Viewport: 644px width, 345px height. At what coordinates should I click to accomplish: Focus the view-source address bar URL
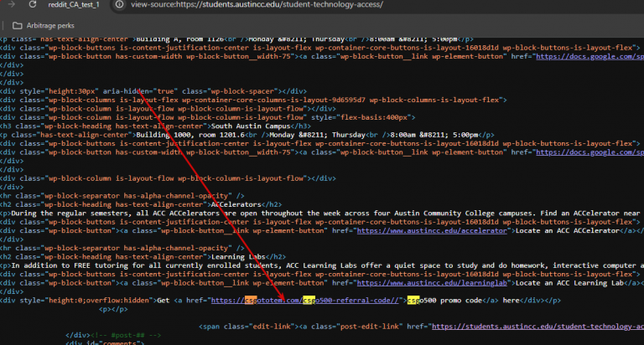pos(257,4)
